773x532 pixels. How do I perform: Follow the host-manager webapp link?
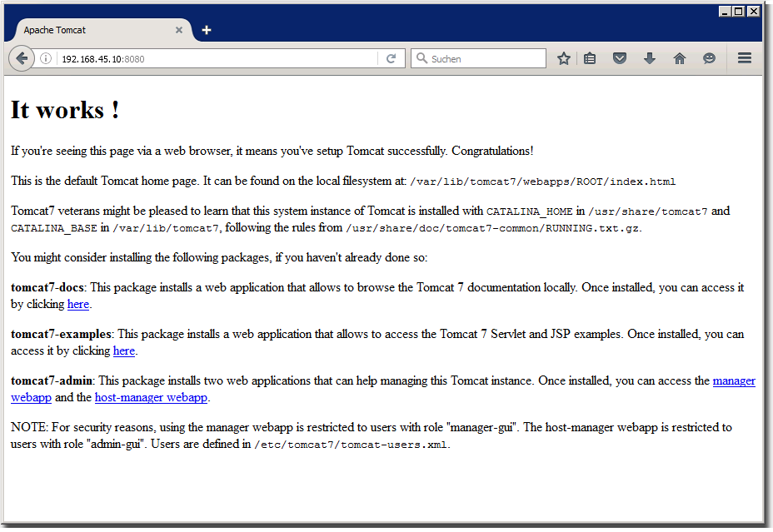pyautogui.click(x=151, y=398)
